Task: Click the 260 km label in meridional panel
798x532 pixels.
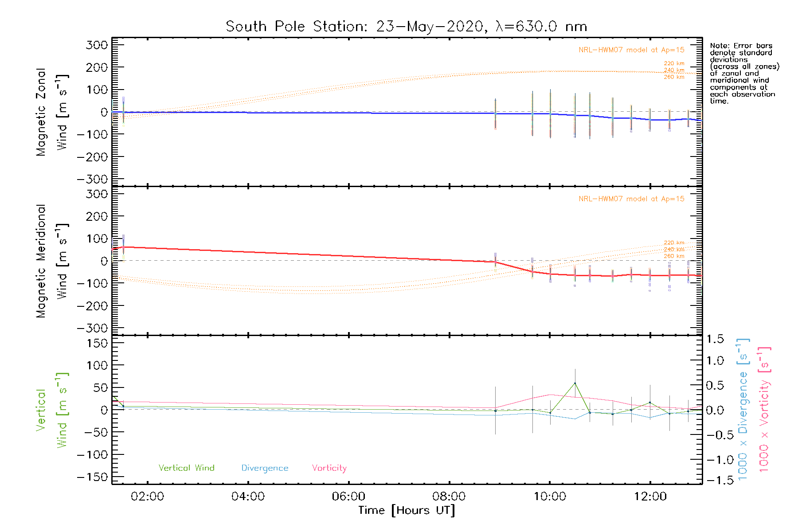Action: pyautogui.click(x=674, y=256)
